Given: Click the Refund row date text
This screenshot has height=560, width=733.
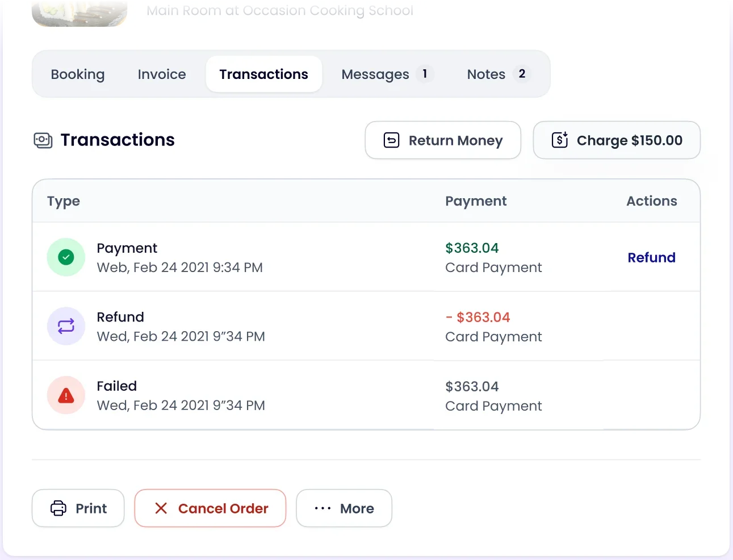Looking at the screenshot, I should (181, 337).
